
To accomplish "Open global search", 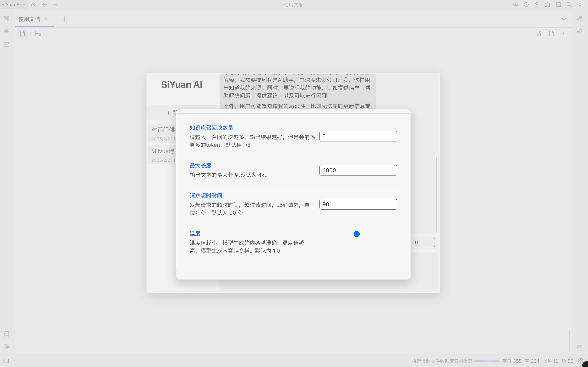I will coord(569,5).
